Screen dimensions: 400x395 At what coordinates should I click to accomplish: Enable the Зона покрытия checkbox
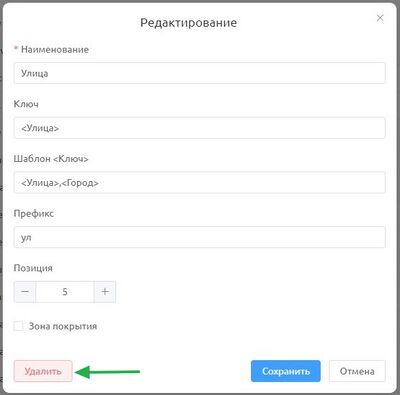pos(18,326)
